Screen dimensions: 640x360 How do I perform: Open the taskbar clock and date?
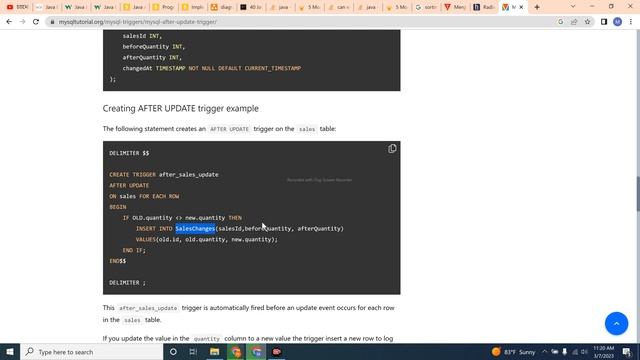[x=604, y=351]
